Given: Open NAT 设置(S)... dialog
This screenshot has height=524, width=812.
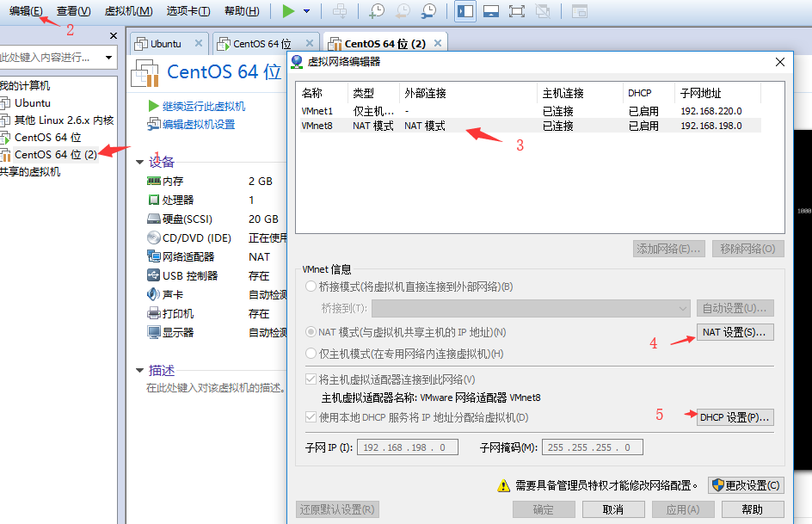Looking at the screenshot, I should coord(735,332).
